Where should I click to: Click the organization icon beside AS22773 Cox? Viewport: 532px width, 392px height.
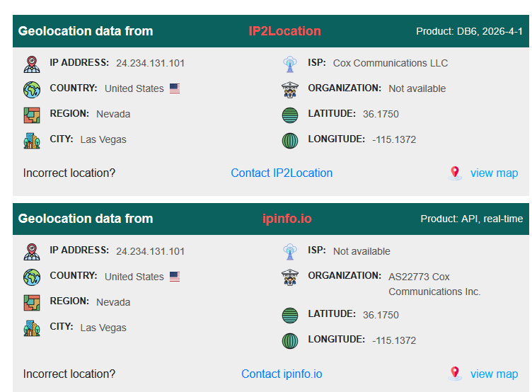click(x=290, y=277)
